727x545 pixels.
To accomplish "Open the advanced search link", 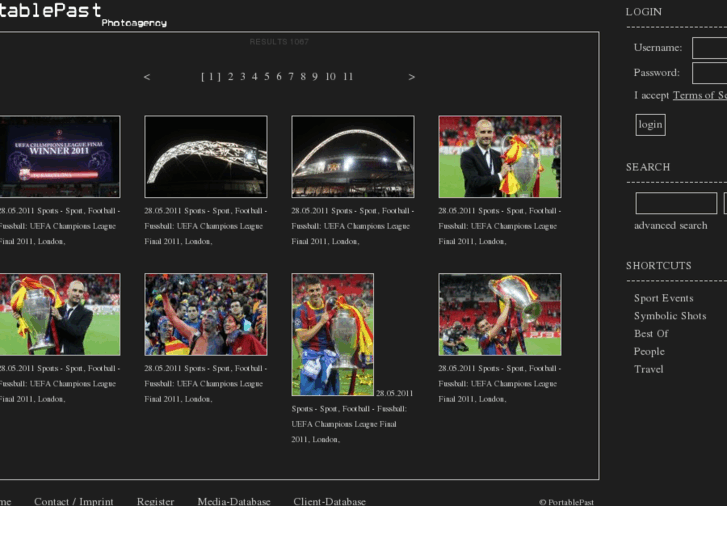I will click(x=670, y=225).
